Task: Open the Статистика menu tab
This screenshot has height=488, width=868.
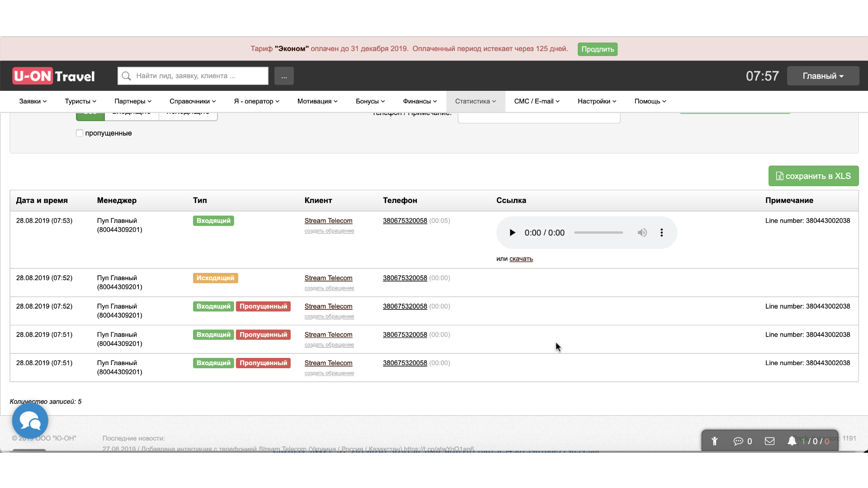Action: 475,101
